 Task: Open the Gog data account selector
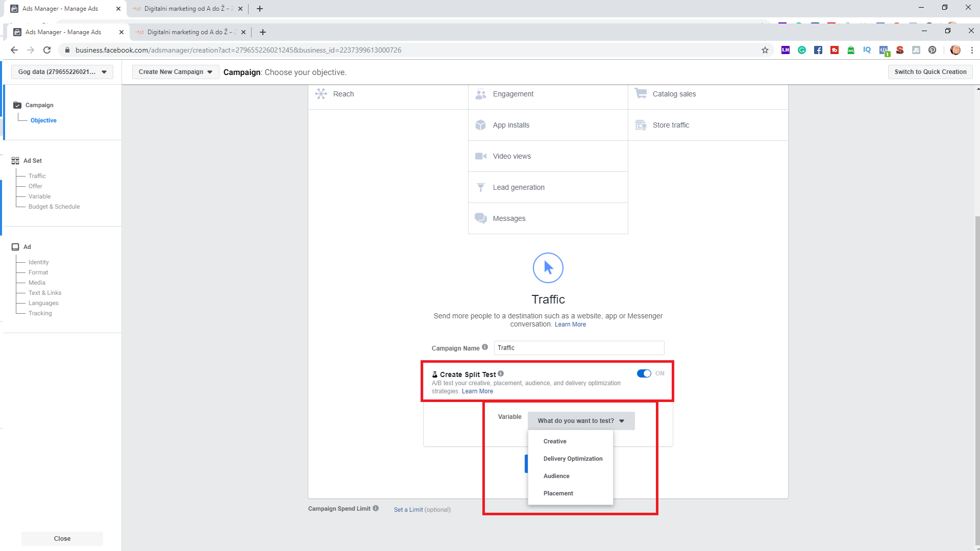click(62, 72)
